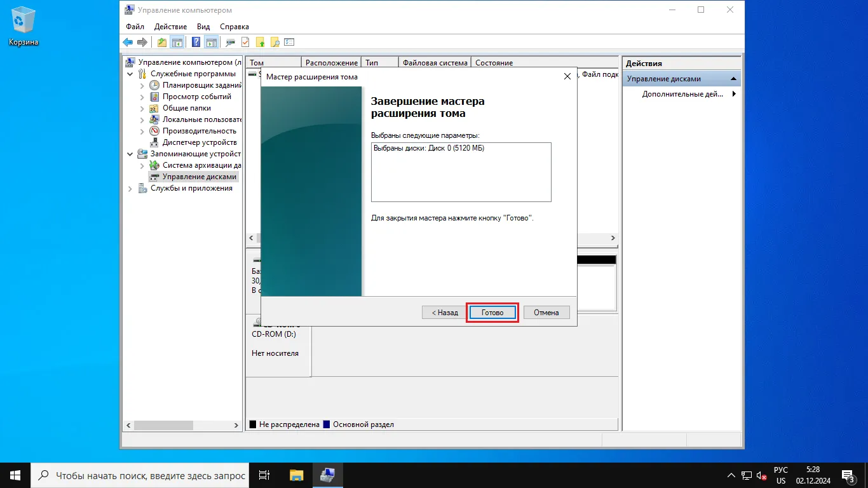Click the blue Back arrow in toolbar
868x488 pixels.
[x=128, y=43]
